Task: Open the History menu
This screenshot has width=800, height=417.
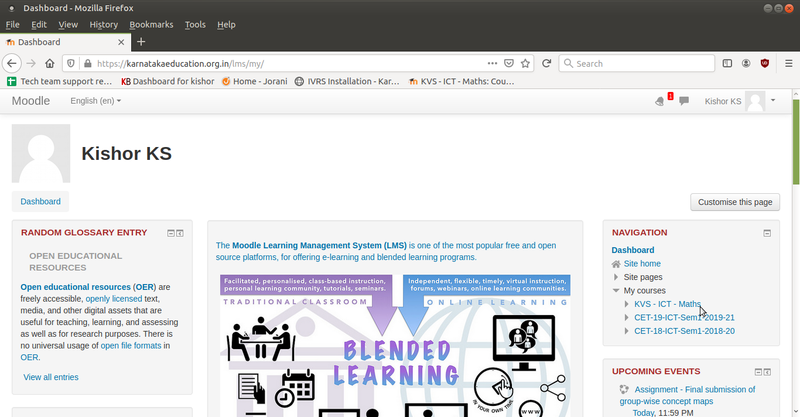Action: (104, 24)
